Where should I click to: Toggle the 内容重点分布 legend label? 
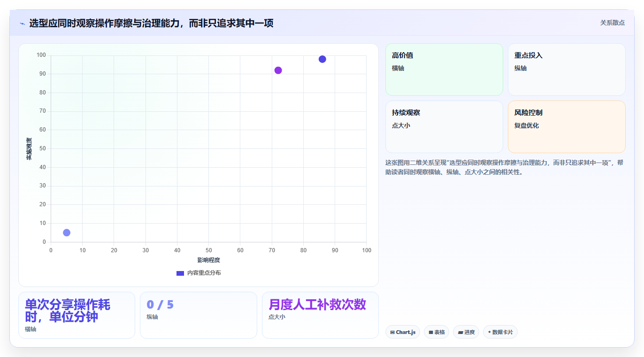pyautogui.click(x=204, y=273)
